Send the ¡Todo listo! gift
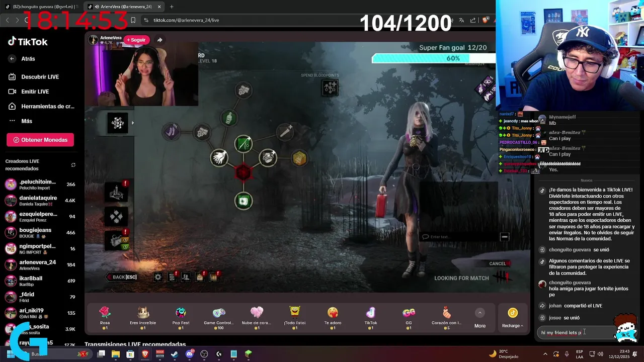The width and height of the screenshot is (644, 362). 295,318
